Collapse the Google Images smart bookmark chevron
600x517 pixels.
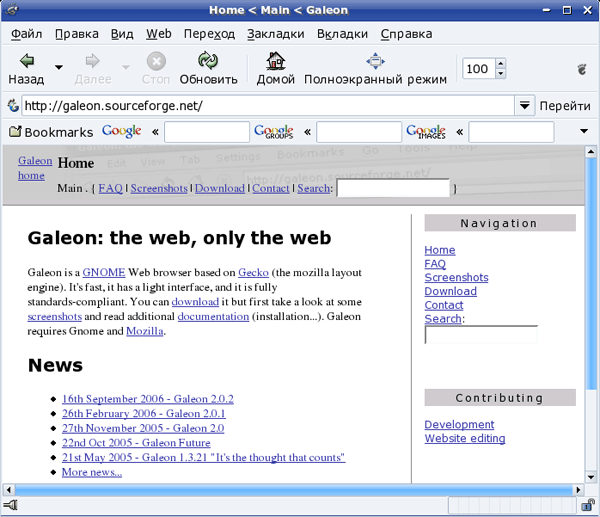(x=460, y=132)
